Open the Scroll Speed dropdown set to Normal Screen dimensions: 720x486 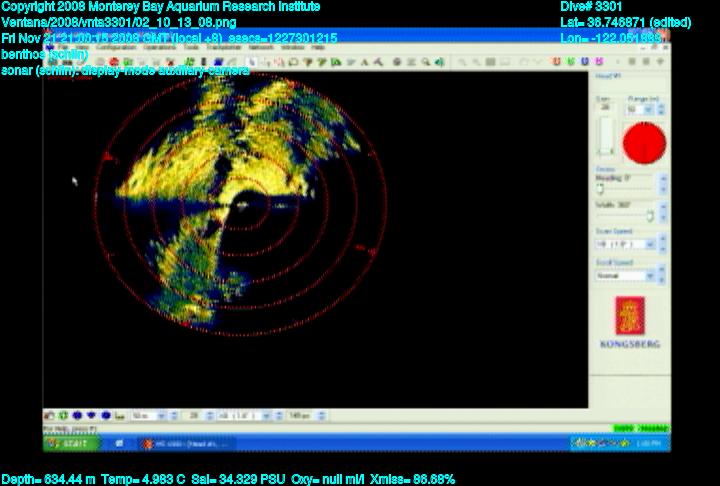(x=649, y=275)
